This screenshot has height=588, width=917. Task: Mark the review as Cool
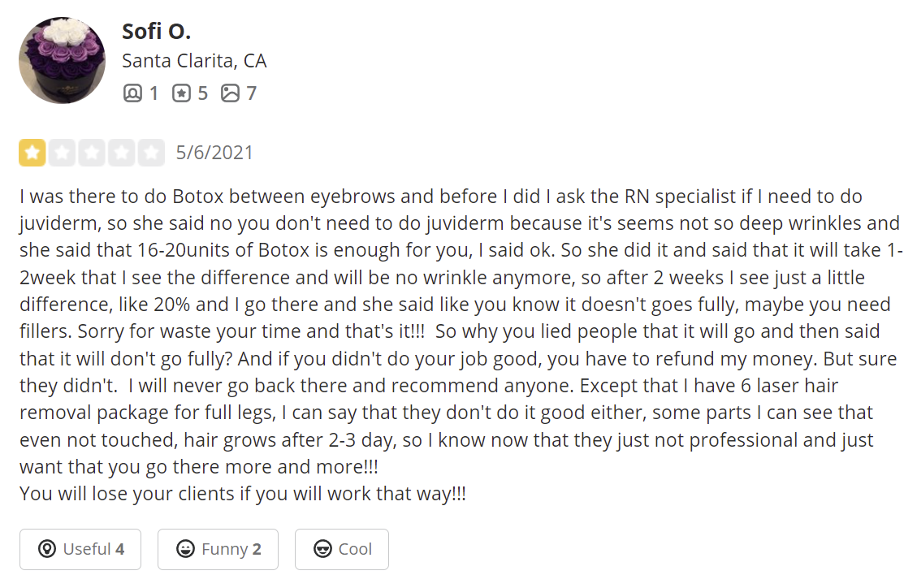(342, 550)
